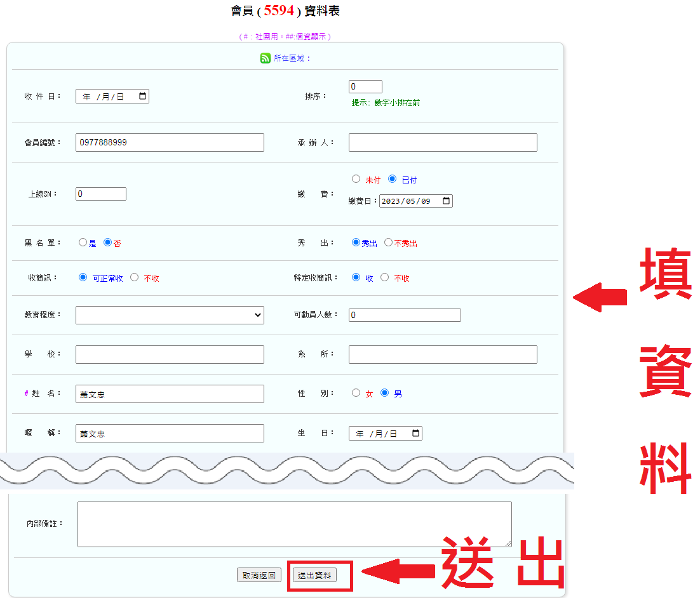Click the 取消返回 cancel button
This screenshot has height=598, width=700.
(x=259, y=575)
